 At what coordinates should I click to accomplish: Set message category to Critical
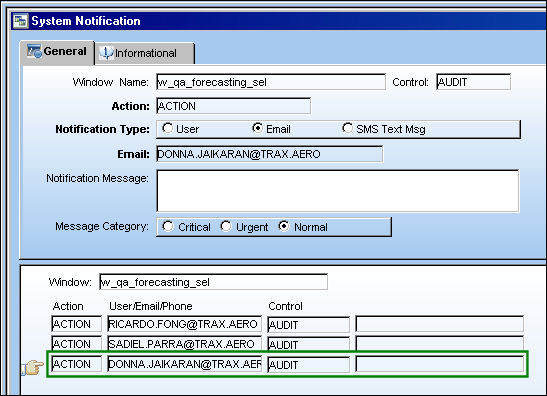(167, 226)
